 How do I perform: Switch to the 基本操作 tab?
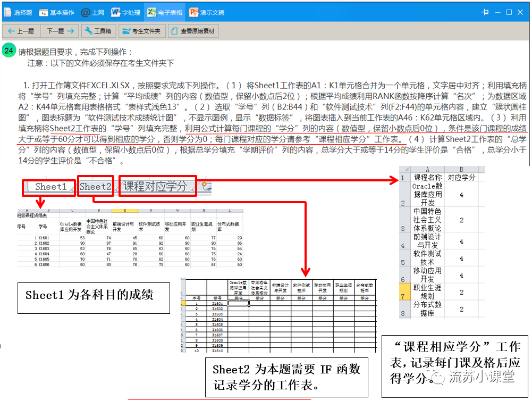click(57, 13)
